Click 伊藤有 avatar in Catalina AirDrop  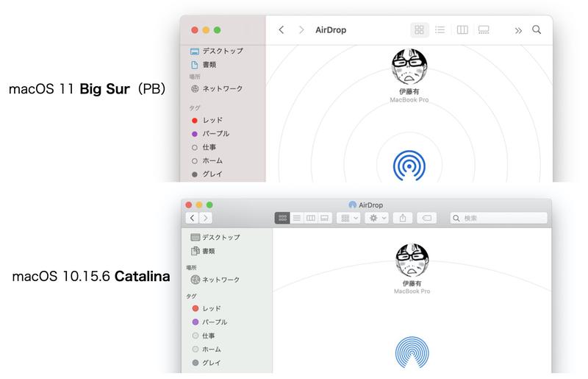pyautogui.click(x=412, y=261)
